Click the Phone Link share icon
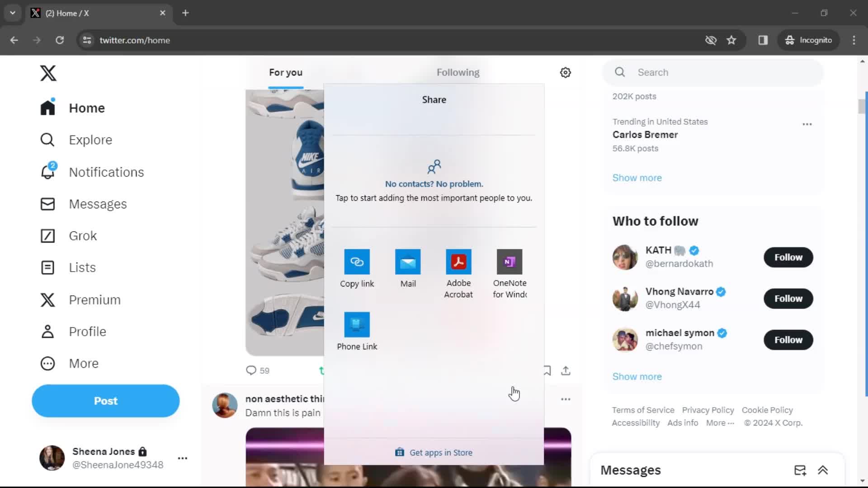This screenshot has height=488, width=868. point(357,324)
